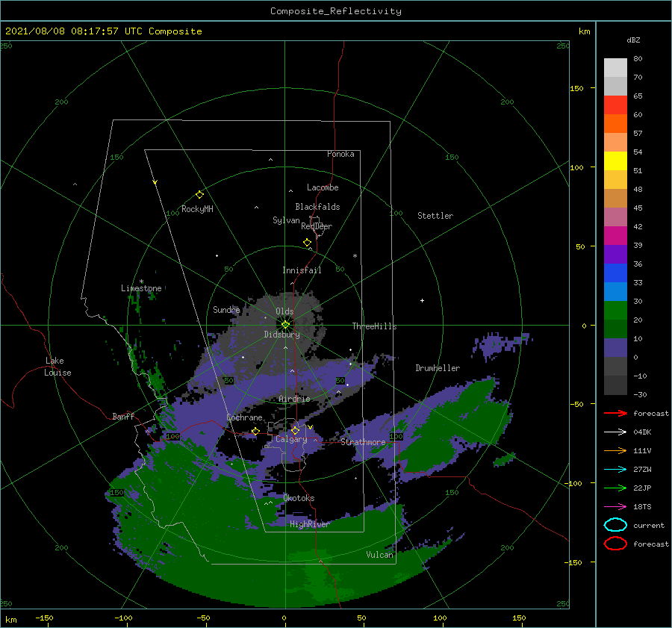
Task: Click the dBZ legend heading
Action: point(633,40)
